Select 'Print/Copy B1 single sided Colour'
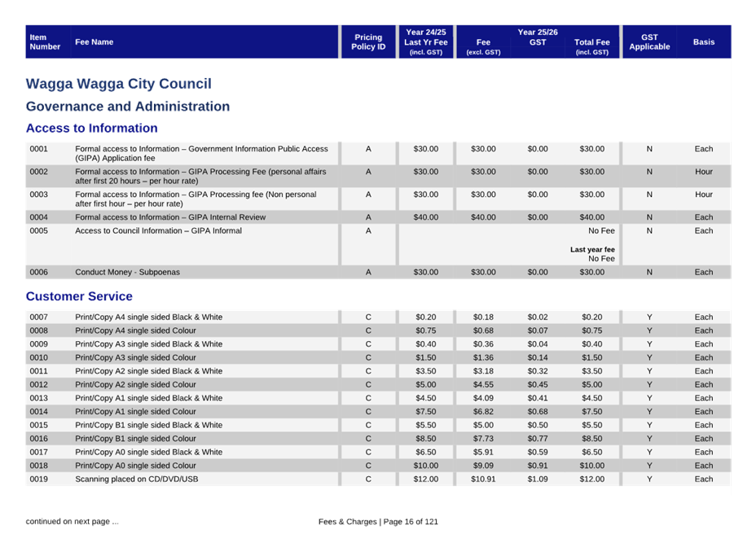The image size is (756, 534). point(135,439)
